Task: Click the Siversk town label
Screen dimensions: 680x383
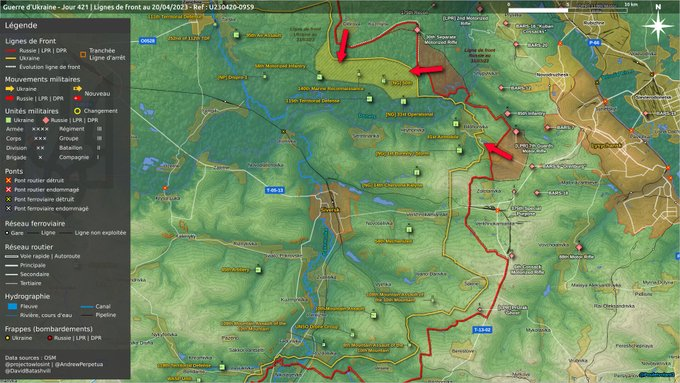Action: (330, 210)
